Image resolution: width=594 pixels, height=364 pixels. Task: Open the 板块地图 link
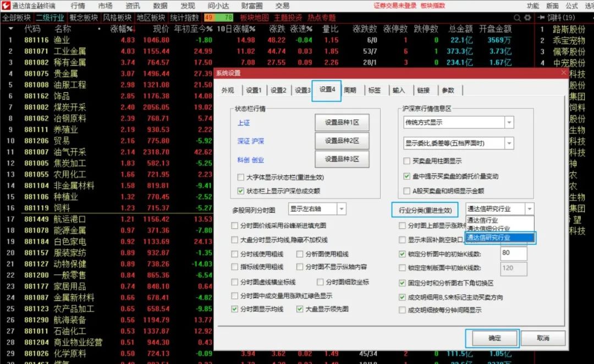tap(254, 18)
